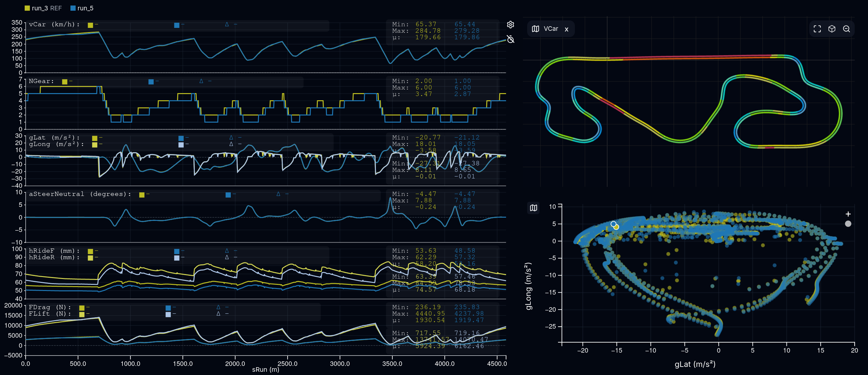This screenshot has height=375, width=868.
Task: Toggle hRideF delta triangle
Action: 227,251
